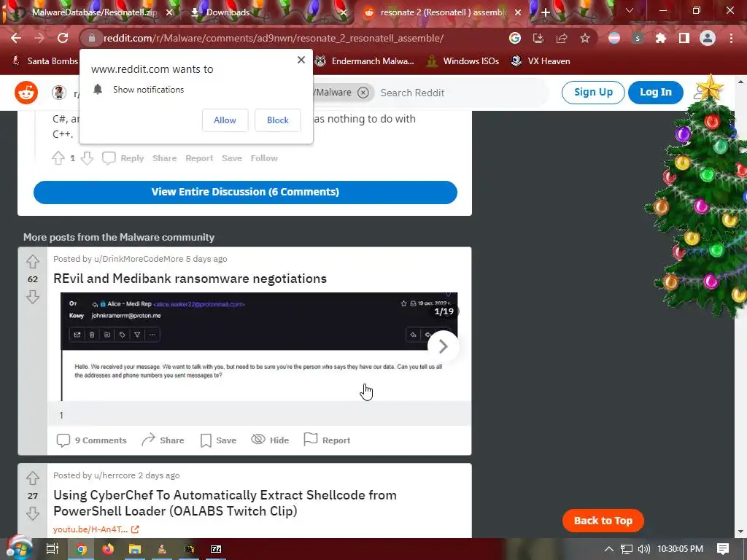This screenshot has width=747, height=560.
Task: Allow Reddit notifications
Action: pyautogui.click(x=225, y=120)
